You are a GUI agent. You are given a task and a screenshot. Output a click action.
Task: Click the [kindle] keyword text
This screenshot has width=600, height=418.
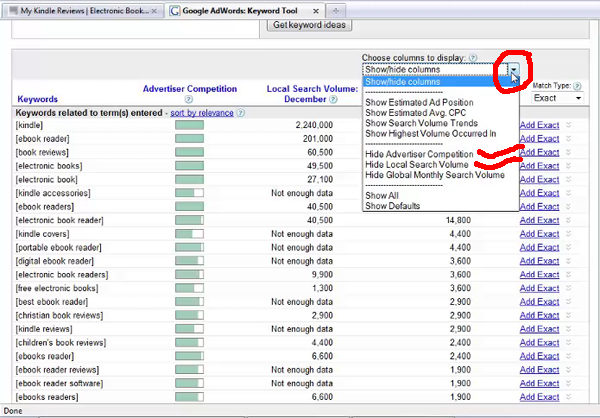point(29,125)
